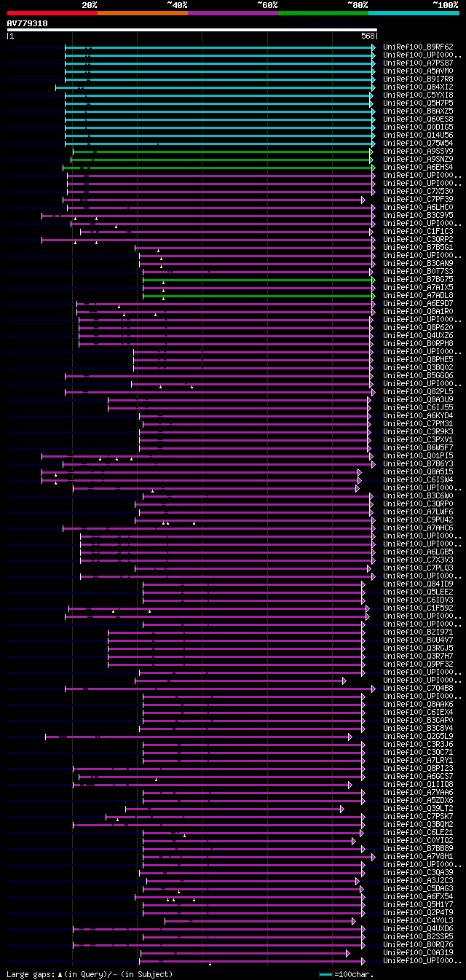Select the UniRef100_Q39LT2 label

(x=418, y=809)
